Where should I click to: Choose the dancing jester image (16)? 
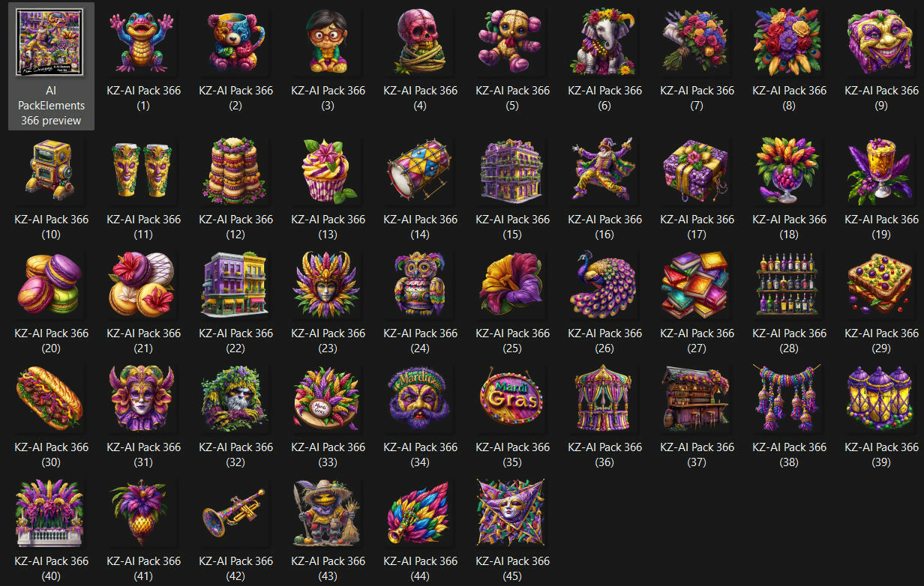[x=604, y=171]
